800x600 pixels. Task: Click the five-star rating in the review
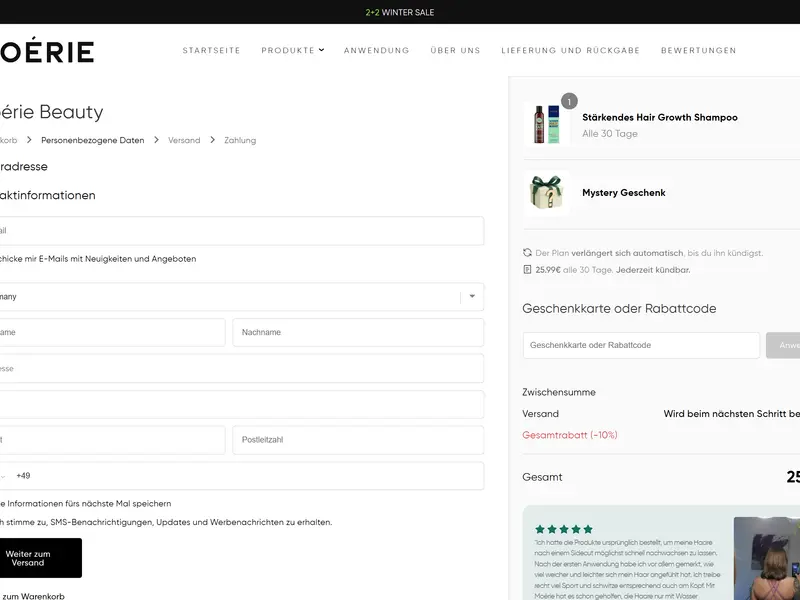pyautogui.click(x=563, y=529)
